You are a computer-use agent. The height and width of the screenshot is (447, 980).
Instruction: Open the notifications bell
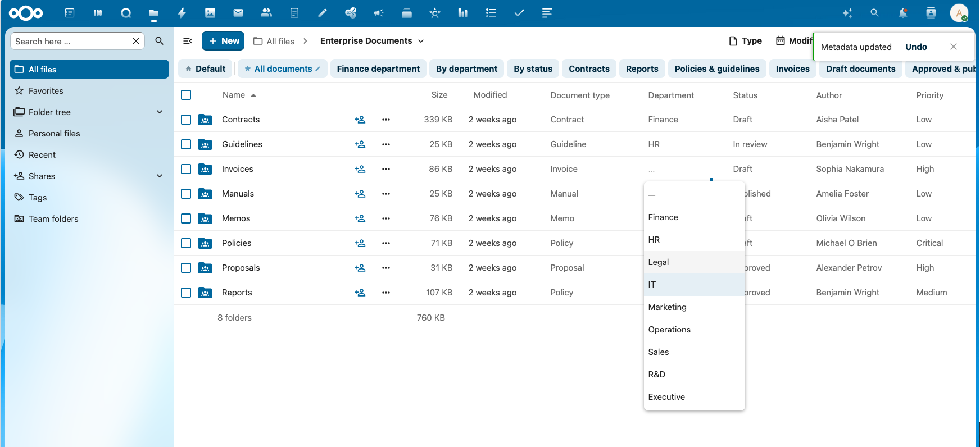[x=903, y=13]
